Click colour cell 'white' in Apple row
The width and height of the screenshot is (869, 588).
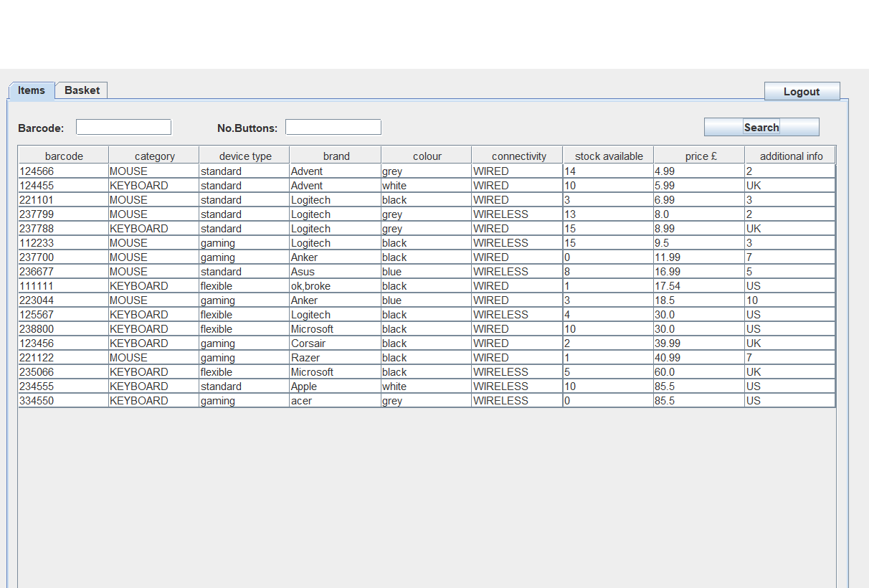[427, 387]
